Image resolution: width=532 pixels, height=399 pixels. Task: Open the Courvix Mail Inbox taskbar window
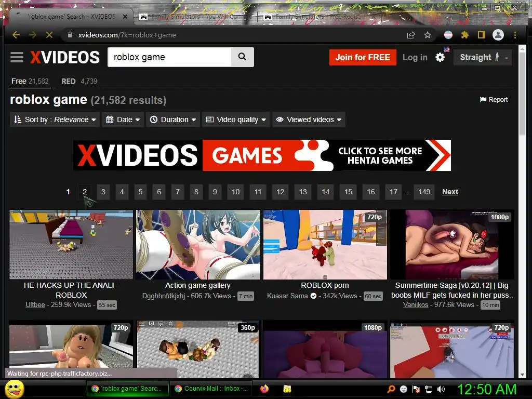(x=212, y=389)
